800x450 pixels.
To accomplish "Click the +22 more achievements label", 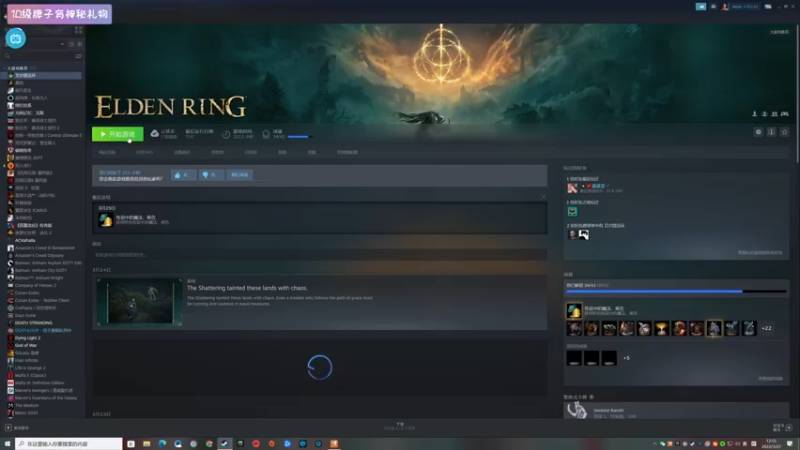I will [766, 329].
